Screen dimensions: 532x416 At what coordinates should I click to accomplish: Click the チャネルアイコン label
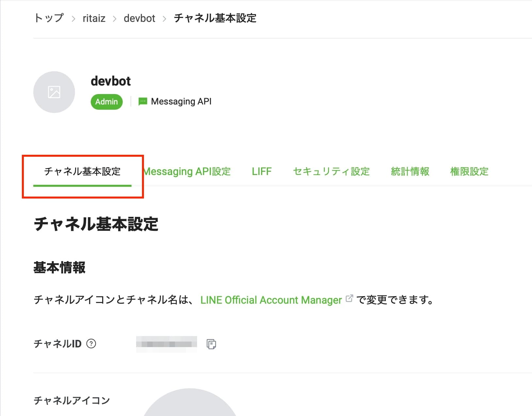[x=72, y=401]
